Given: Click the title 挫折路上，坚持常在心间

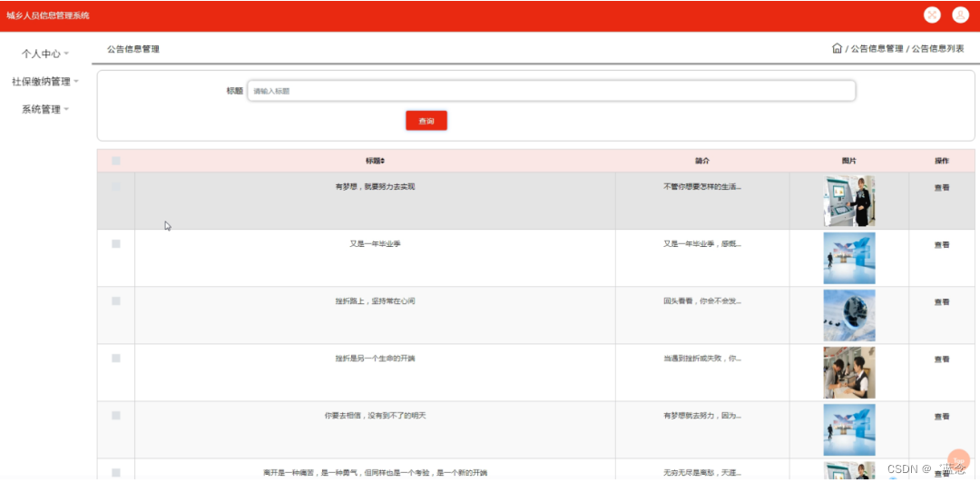Looking at the screenshot, I should pyautogui.click(x=375, y=301).
